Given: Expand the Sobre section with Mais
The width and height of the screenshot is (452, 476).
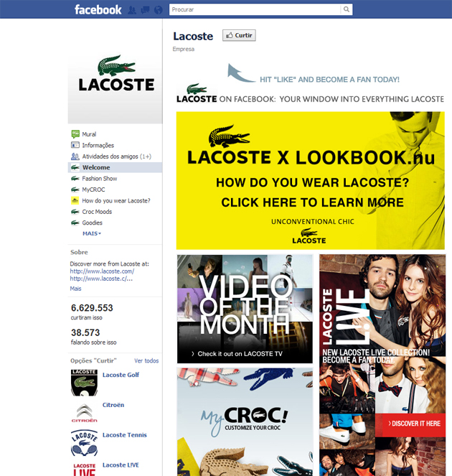Looking at the screenshot, I should click(x=75, y=289).
